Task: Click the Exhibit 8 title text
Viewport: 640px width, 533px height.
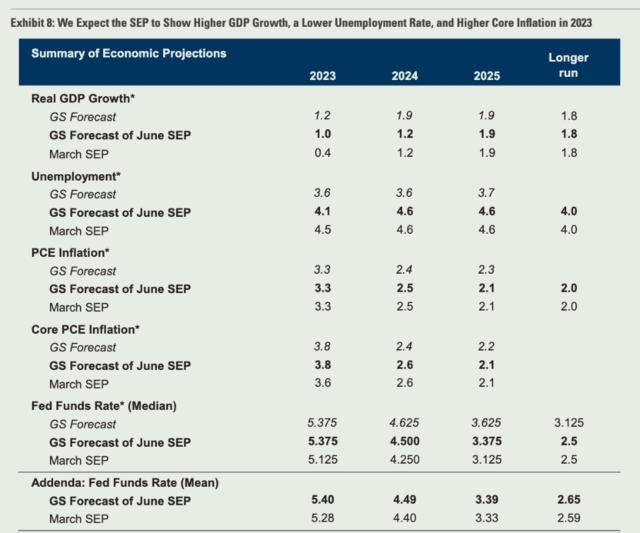Action: (x=301, y=23)
